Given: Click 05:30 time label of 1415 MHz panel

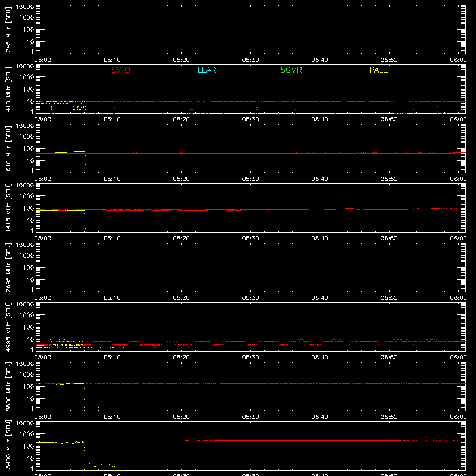Looking at the screenshot, I should (250, 239).
